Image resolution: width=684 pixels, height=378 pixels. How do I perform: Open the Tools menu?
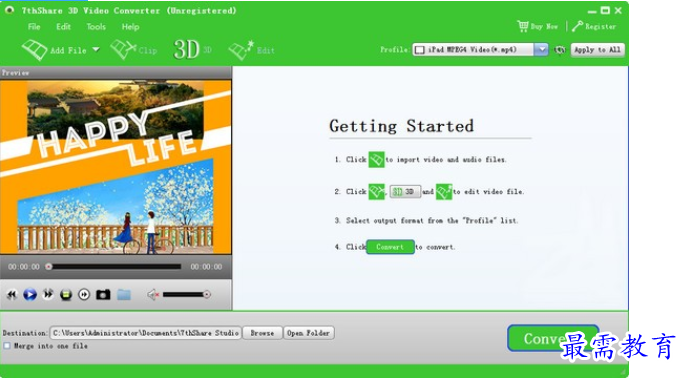(96, 27)
